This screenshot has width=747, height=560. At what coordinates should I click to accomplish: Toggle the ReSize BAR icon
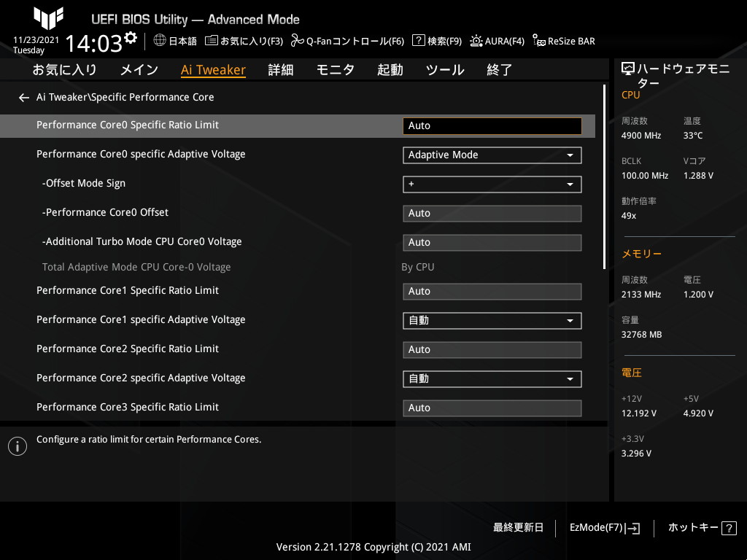[539, 41]
